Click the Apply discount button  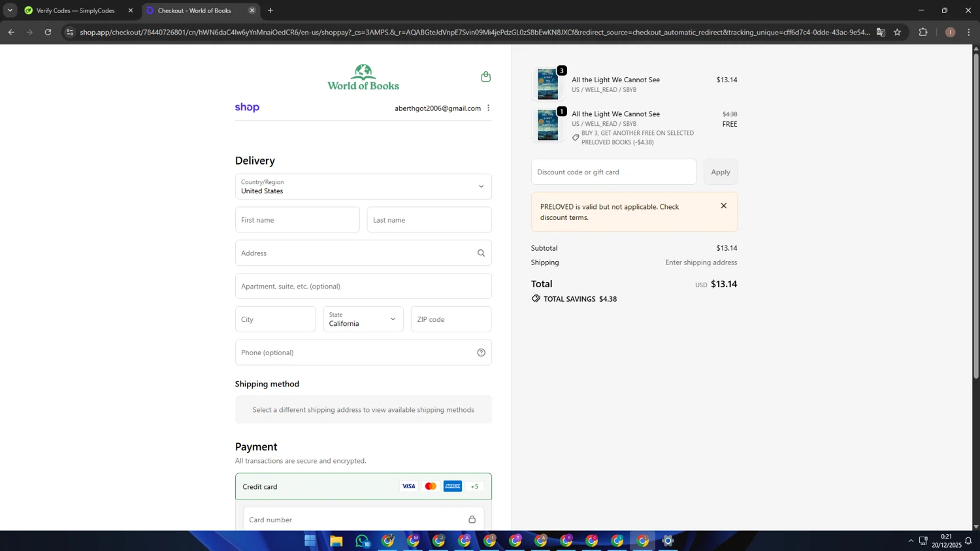[721, 172]
